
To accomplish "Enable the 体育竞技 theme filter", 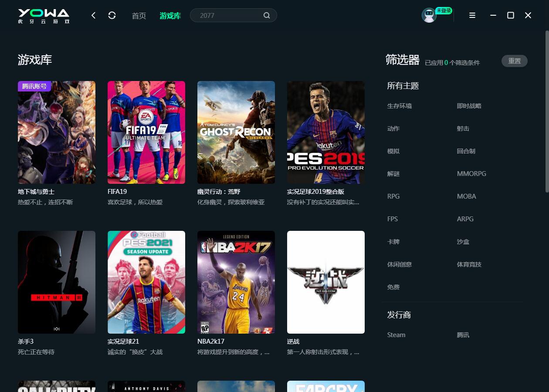I will 469,264.
